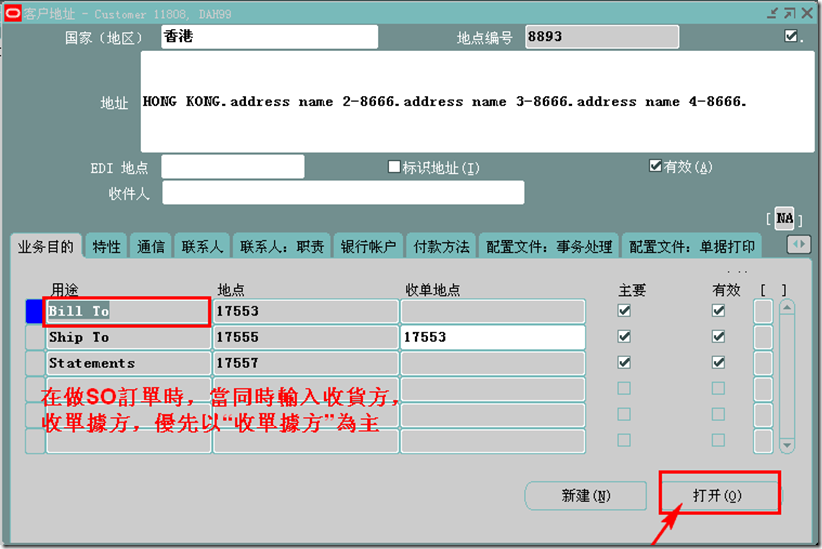This screenshot has height=549, width=822.
Task: Click scroll-up arrow of usage list scrollbar
Action: point(786,308)
